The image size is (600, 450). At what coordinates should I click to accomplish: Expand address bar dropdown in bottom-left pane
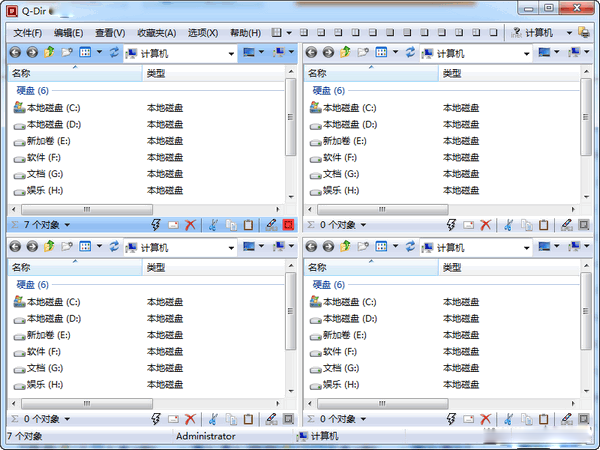pos(231,248)
